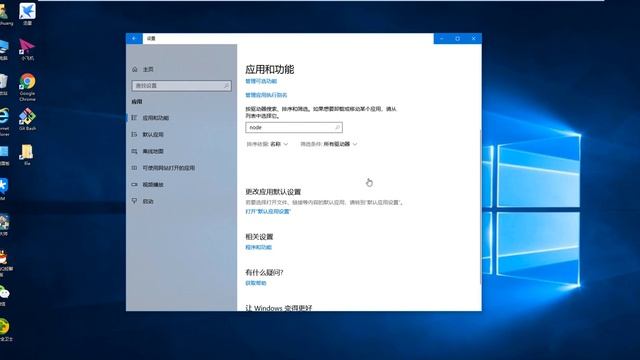Focus the 查找设置 search field

(181, 86)
